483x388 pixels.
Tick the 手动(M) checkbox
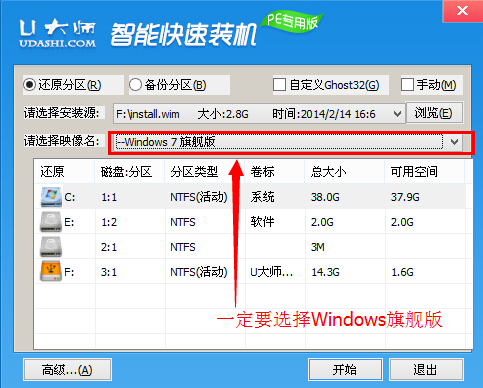click(x=407, y=85)
